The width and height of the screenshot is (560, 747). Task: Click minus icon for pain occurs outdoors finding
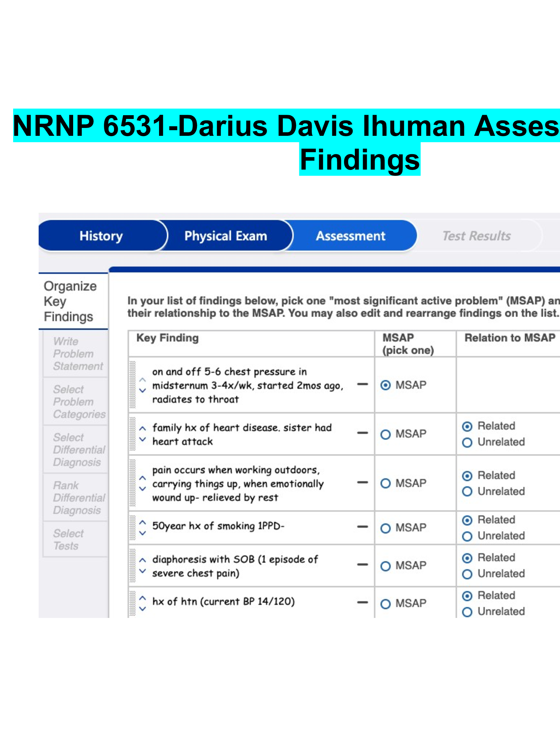(x=362, y=482)
